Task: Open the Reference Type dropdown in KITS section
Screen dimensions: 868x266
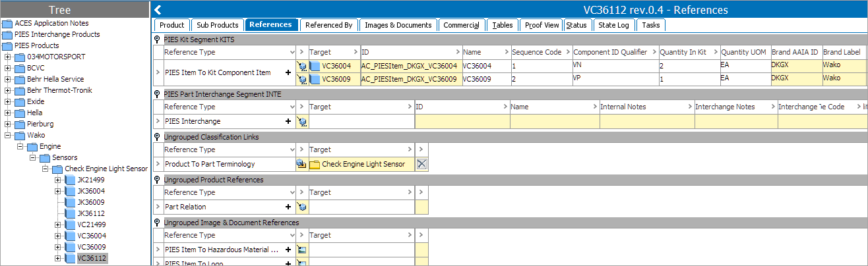Action: [292, 52]
